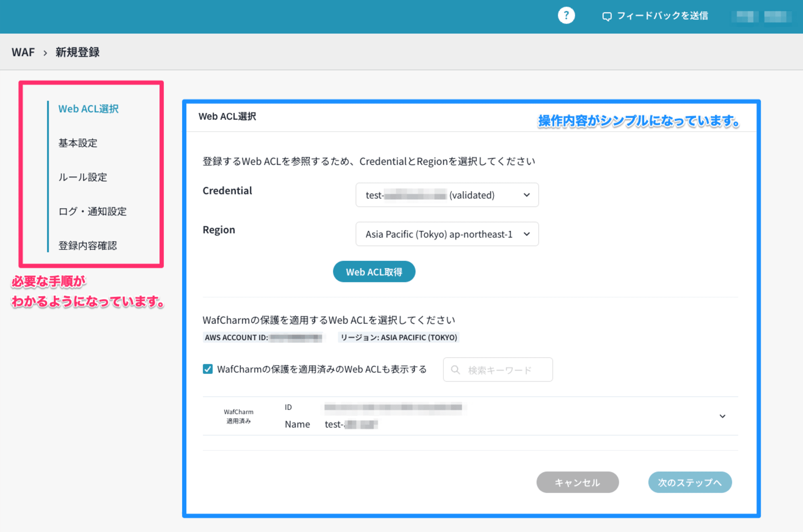Viewport: 803px width, 532px height.
Task: Click the WafCharm 適用済み label
Action: 238,416
